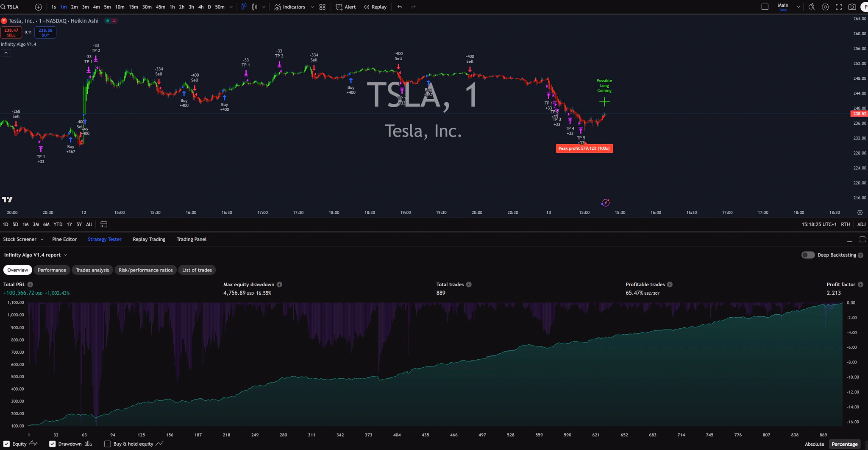The height and width of the screenshot is (450, 868).
Task: Uncheck the Drawdown checkbox
Action: 52,444
